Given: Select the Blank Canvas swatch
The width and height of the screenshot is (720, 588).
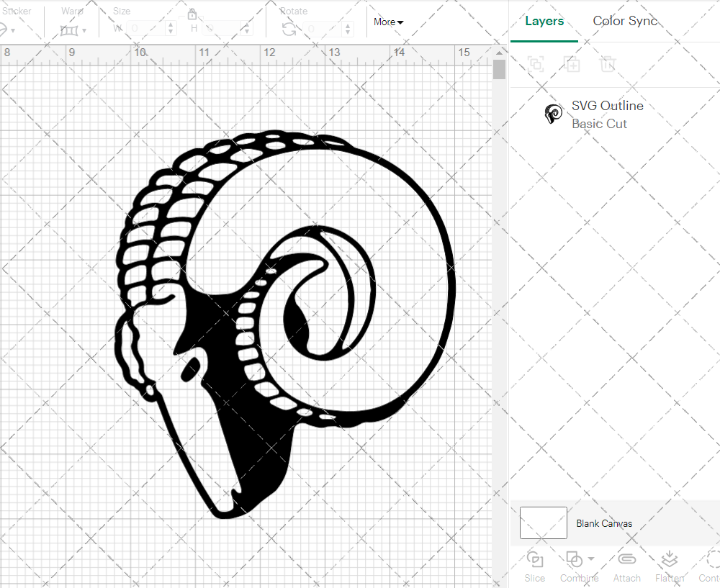Looking at the screenshot, I should point(543,523).
